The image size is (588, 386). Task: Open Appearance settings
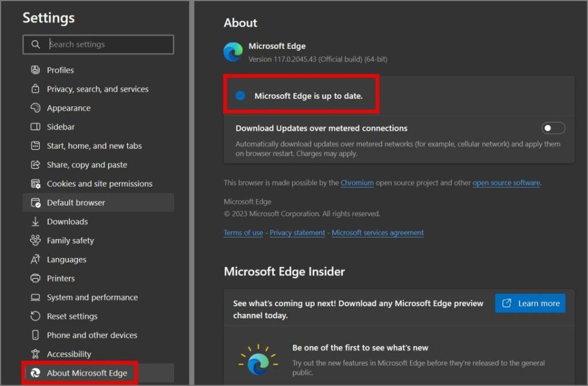click(98, 108)
